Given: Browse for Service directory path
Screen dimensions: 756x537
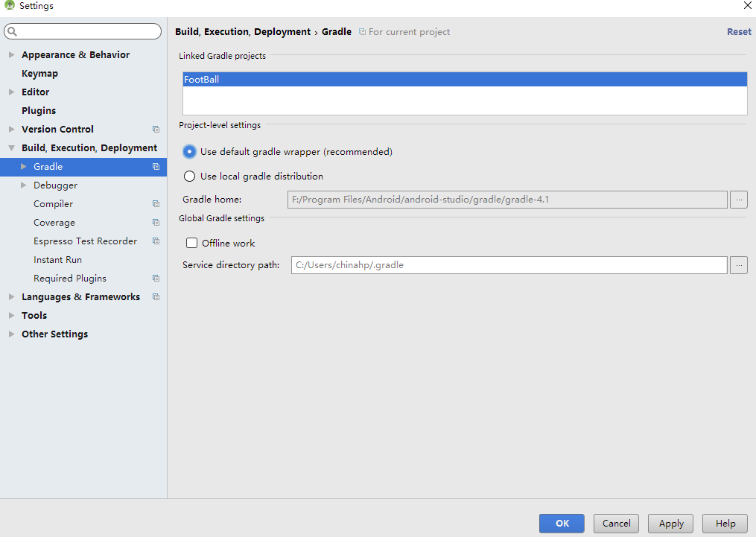Looking at the screenshot, I should coord(739,265).
